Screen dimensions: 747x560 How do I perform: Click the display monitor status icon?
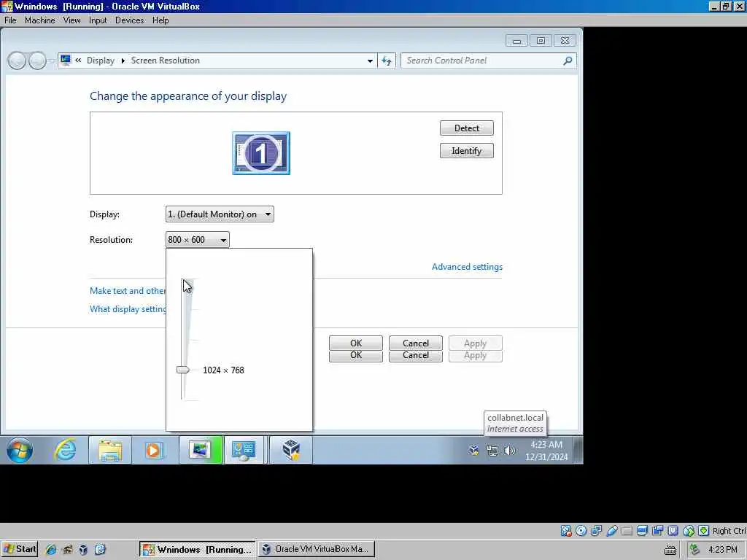pos(642,531)
